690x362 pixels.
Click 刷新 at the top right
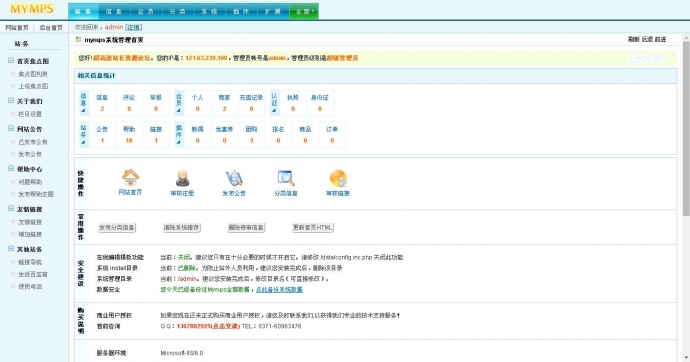(633, 40)
